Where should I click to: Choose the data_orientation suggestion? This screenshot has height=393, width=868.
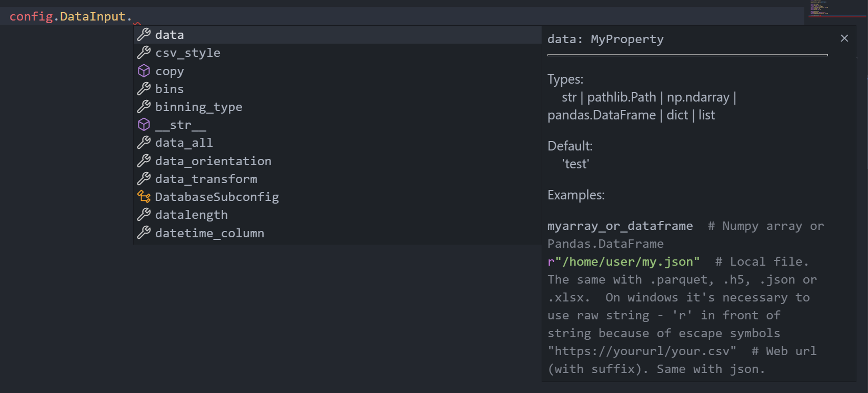(337, 161)
